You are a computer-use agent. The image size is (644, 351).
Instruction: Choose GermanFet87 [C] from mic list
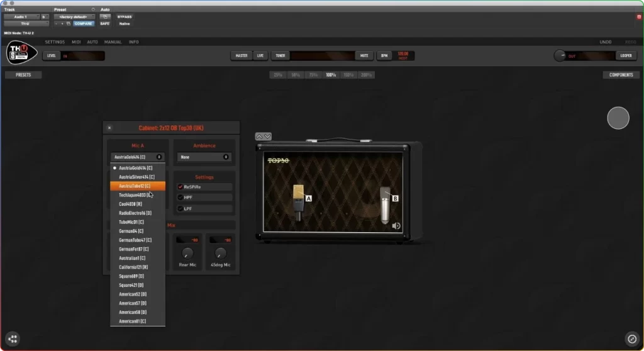pyautogui.click(x=138, y=250)
